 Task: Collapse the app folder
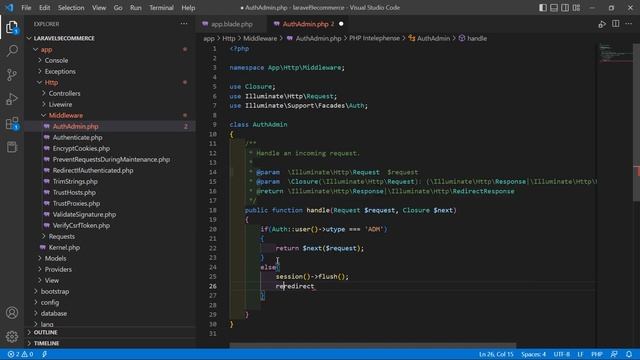pyautogui.click(x=47, y=49)
